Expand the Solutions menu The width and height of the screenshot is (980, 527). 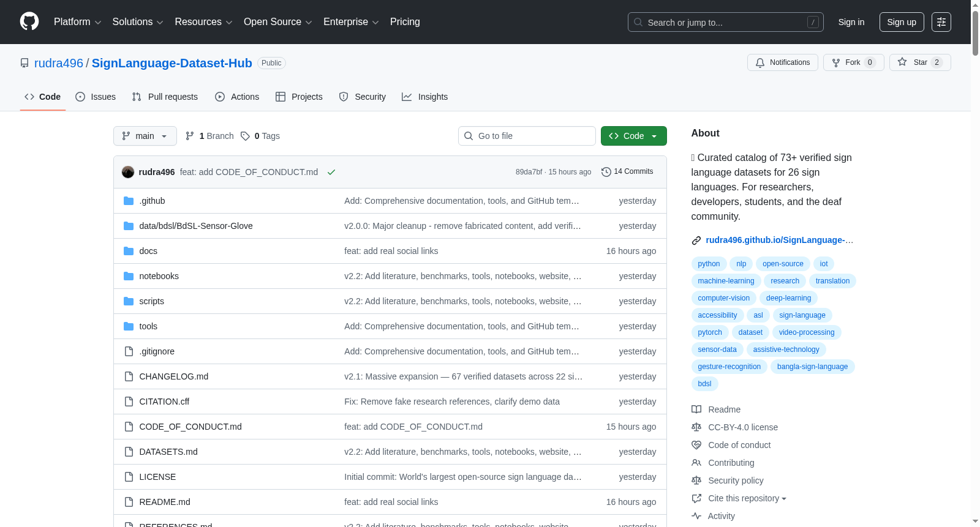click(x=138, y=22)
